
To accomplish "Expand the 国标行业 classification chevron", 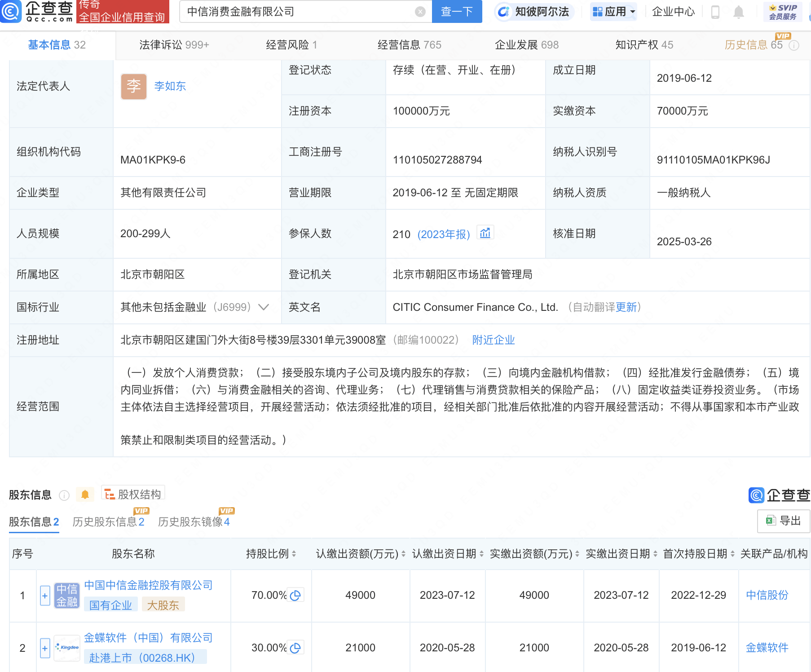I will [x=264, y=307].
